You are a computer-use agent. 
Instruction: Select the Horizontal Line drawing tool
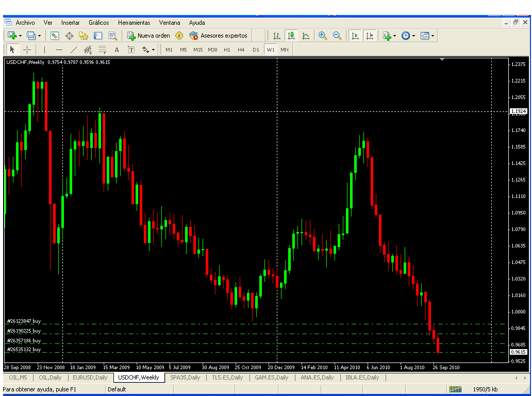coord(59,50)
